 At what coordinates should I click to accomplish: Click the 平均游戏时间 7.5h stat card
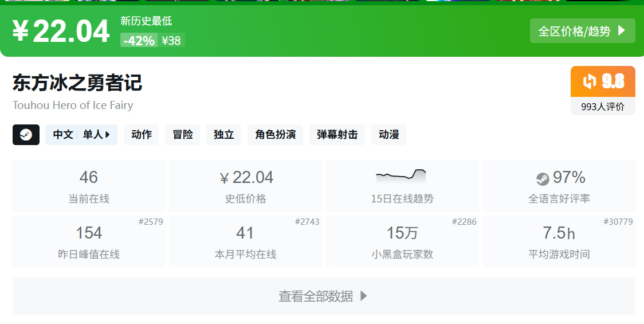coord(559,241)
